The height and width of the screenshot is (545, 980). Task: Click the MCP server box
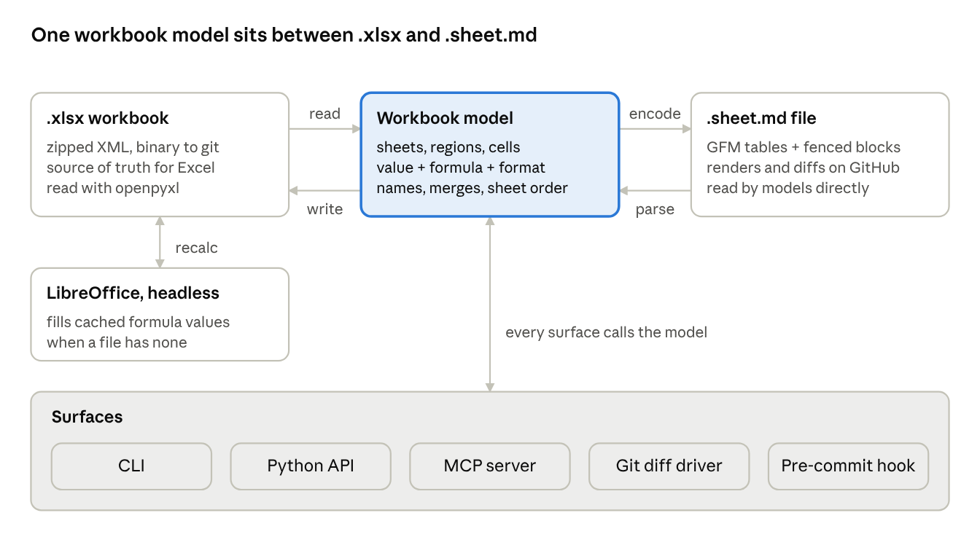point(490,466)
